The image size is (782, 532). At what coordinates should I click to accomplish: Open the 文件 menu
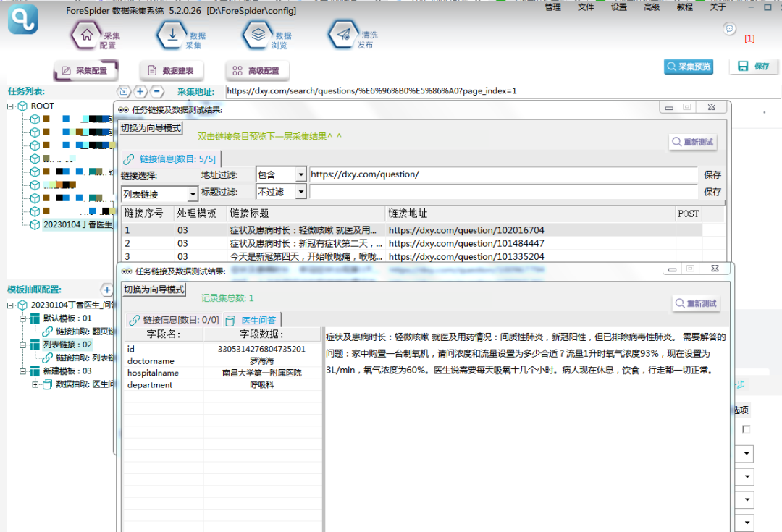[x=586, y=7]
